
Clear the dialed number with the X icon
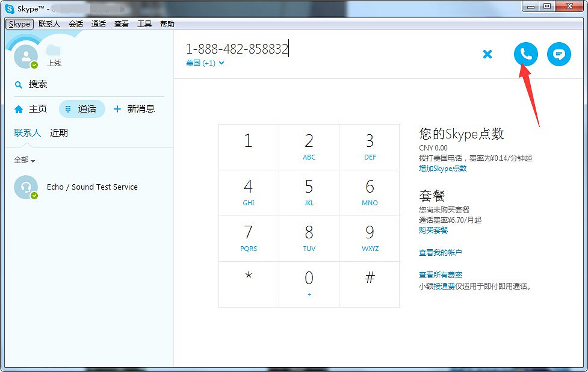point(487,54)
